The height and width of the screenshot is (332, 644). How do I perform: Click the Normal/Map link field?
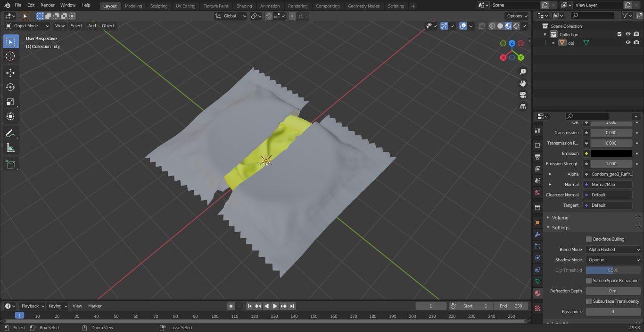608,185
